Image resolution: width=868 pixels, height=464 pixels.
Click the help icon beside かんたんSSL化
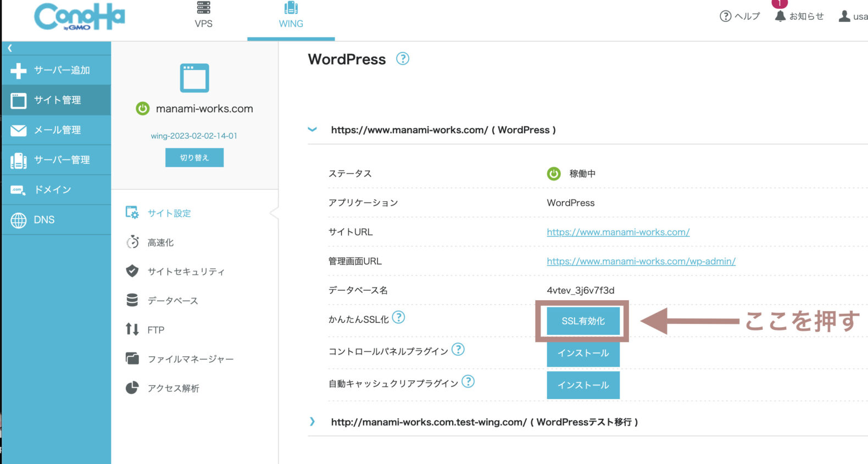point(398,317)
